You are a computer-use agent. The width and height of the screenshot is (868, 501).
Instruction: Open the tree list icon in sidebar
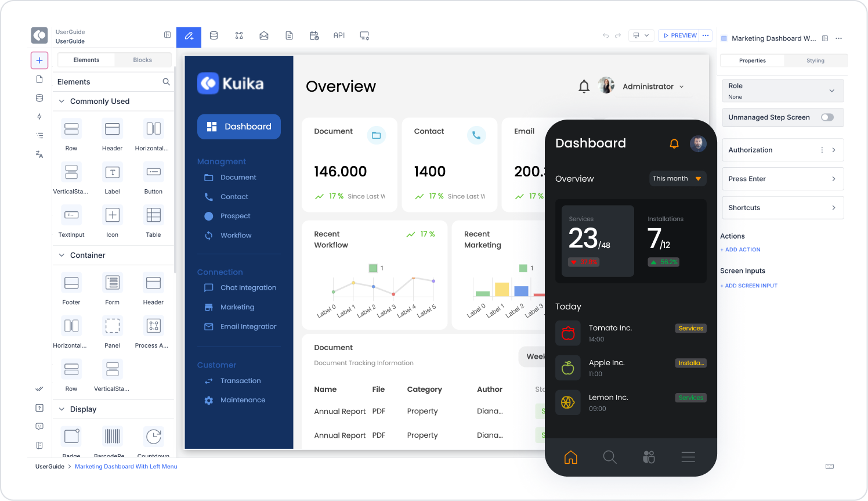tap(39, 135)
